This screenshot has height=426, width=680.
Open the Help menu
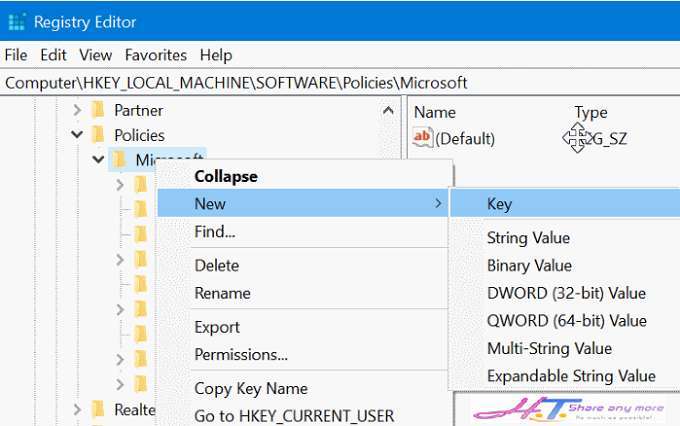216,55
